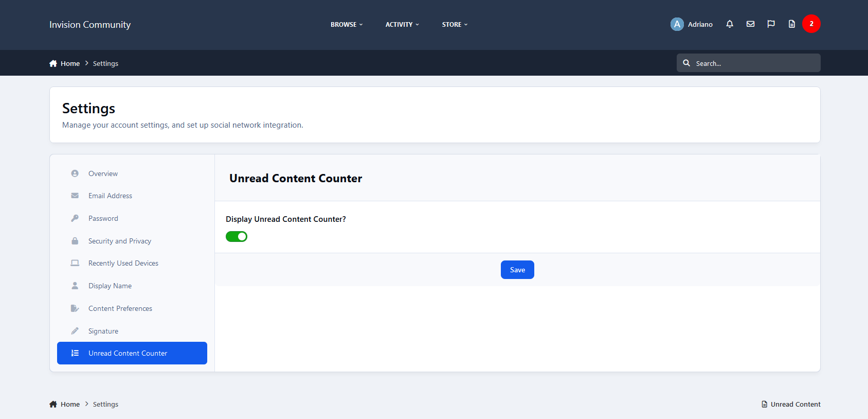Click the Unread Content Counter list icon
The image size is (868, 419).
[75, 353]
